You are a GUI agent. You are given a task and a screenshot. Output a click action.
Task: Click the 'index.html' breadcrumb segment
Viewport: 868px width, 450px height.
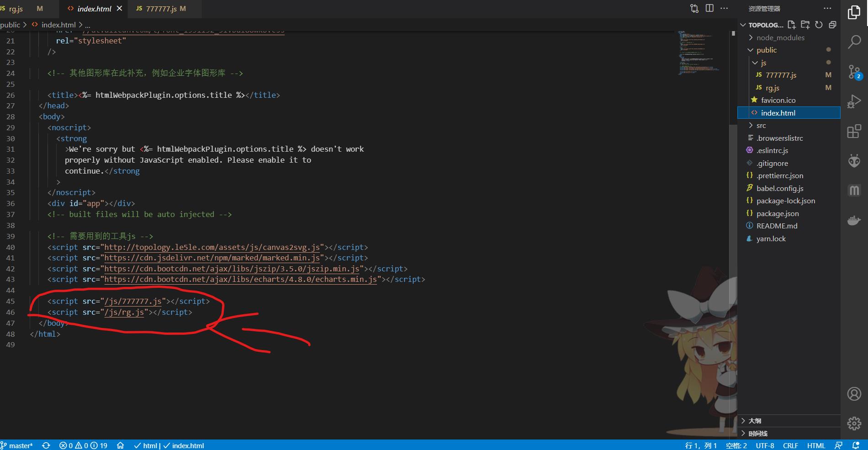[58, 25]
